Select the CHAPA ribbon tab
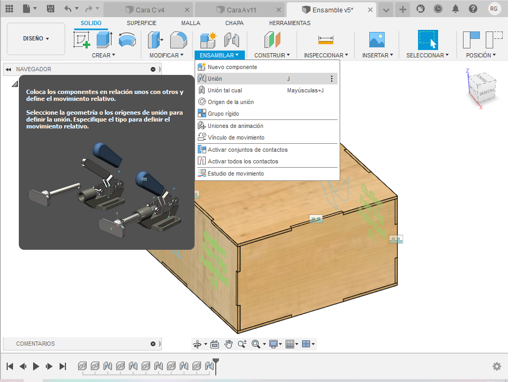The image size is (514, 382). [x=234, y=23]
